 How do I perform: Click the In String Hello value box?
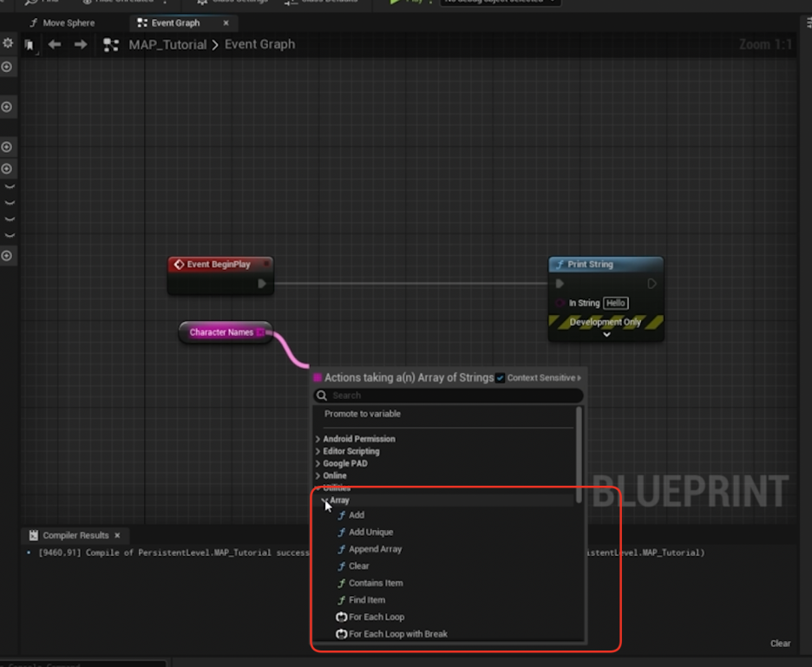(x=616, y=303)
